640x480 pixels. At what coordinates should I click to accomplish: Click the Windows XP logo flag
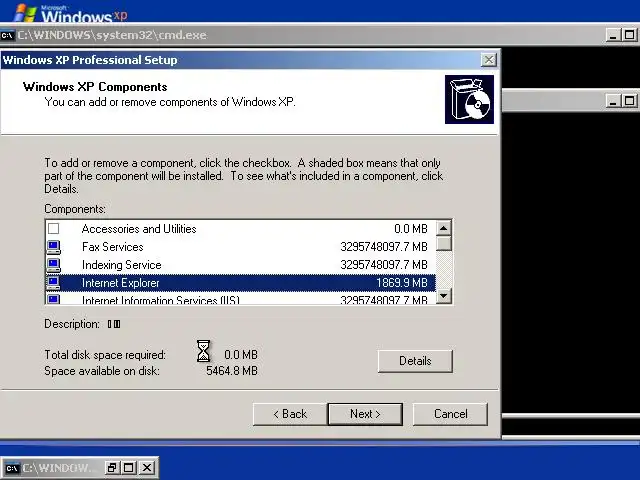pyautogui.click(x=24, y=13)
